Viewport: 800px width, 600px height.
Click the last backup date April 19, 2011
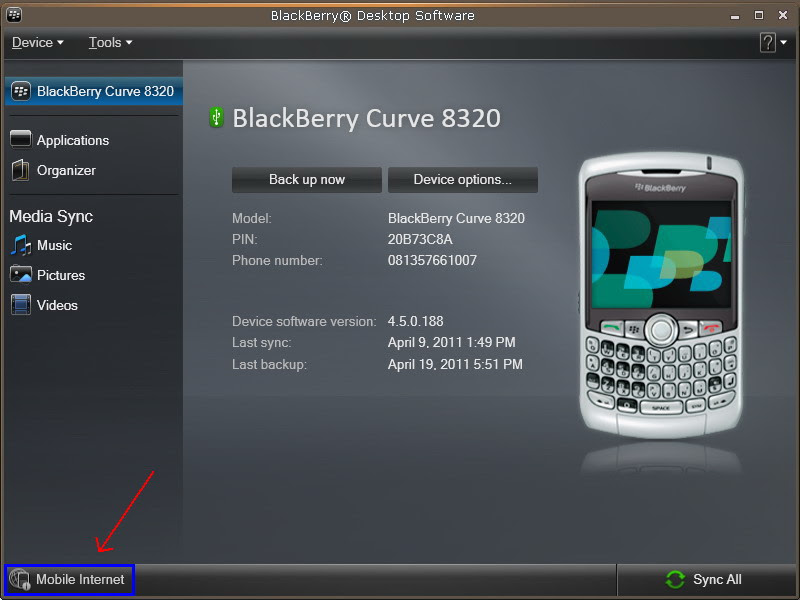click(455, 364)
